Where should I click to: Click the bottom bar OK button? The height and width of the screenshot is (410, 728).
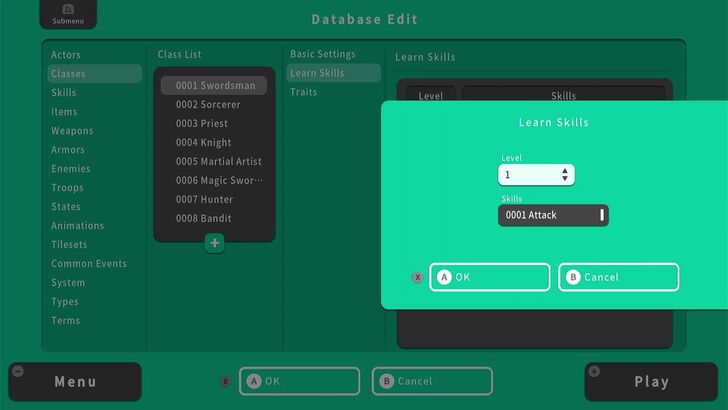coord(299,381)
